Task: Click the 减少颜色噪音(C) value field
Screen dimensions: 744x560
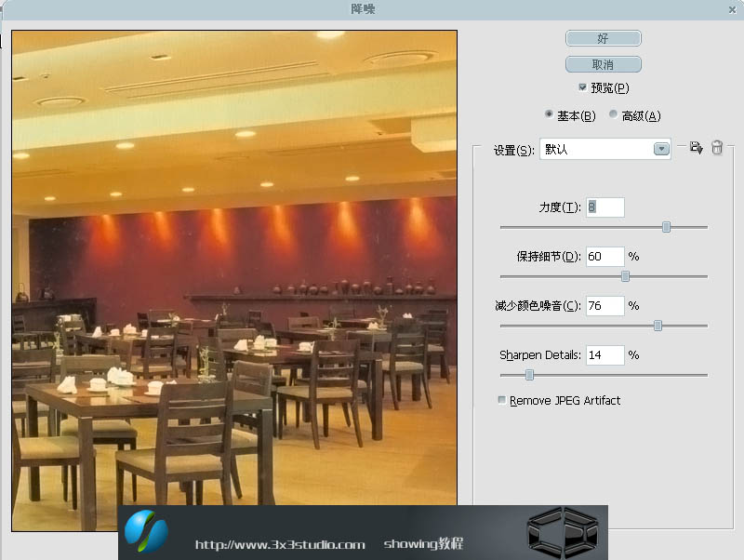Action: 605,306
